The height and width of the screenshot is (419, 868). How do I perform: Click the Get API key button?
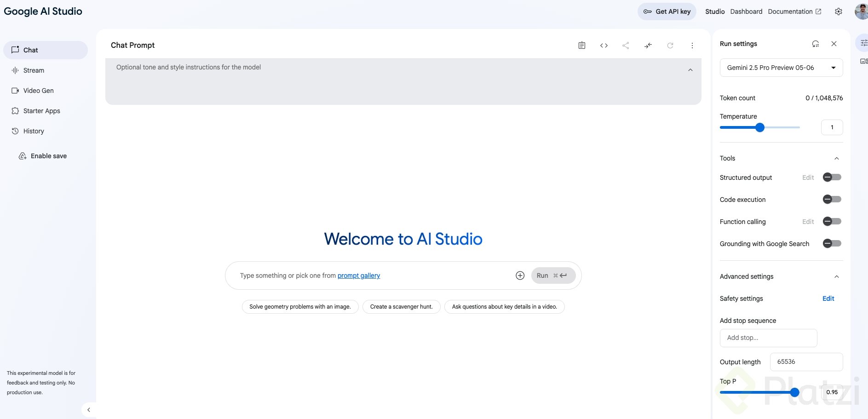pyautogui.click(x=667, y=11)
